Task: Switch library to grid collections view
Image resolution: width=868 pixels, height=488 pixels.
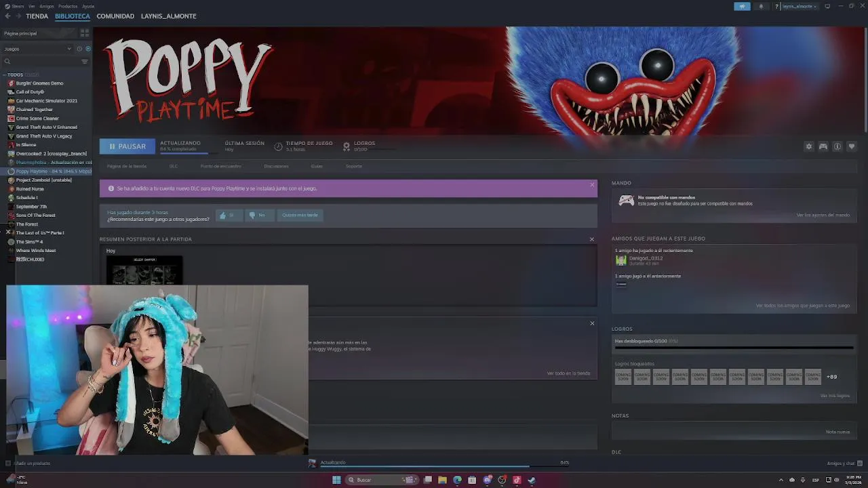Action: [85, 33]
